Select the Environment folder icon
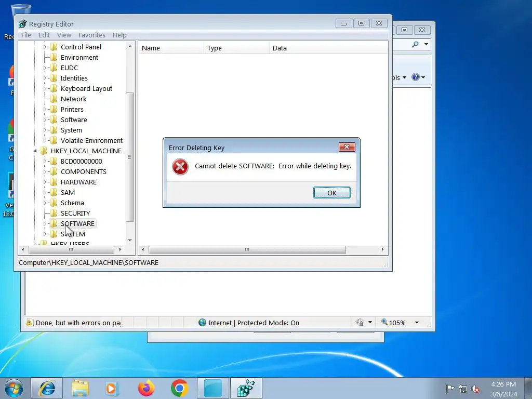This screenshot has height=399, width=532. [54, 57]
